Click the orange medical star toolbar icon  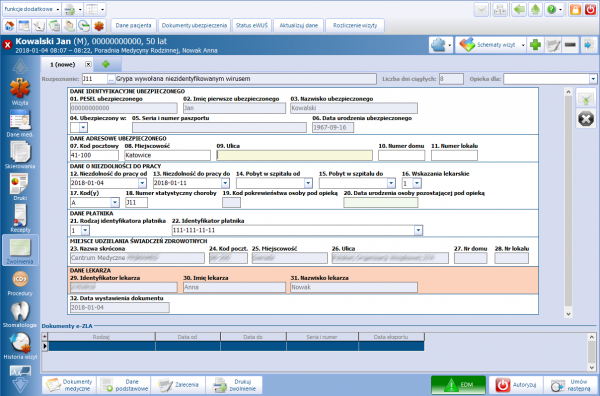tap(99, 26)
